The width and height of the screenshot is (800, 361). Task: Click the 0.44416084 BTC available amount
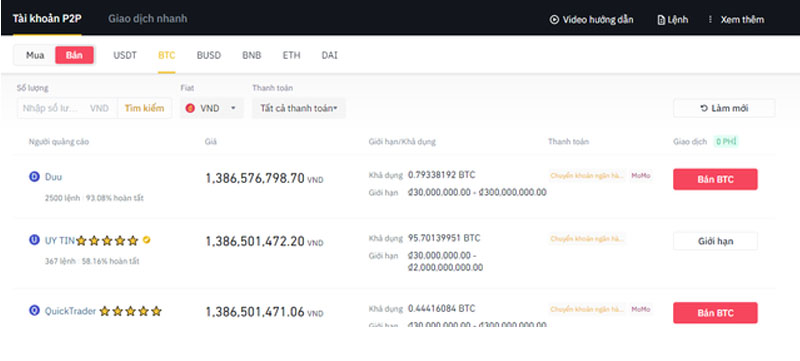tap(441, 308)
